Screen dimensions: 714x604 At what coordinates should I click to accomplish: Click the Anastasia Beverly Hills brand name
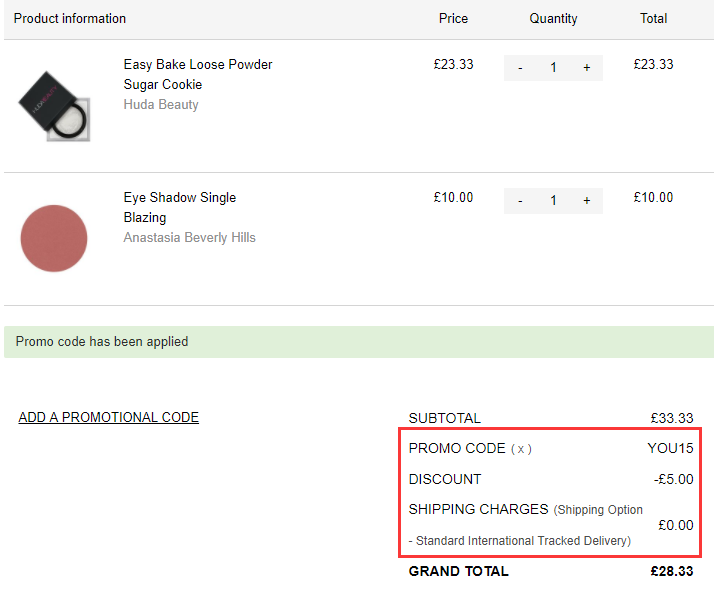tap(189, 238)
